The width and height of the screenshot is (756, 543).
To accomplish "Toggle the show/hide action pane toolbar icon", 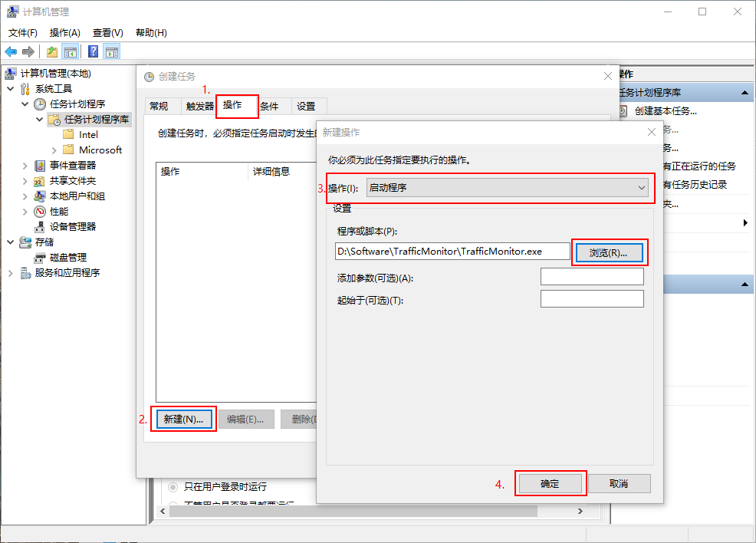I will [x=112, y=51].
